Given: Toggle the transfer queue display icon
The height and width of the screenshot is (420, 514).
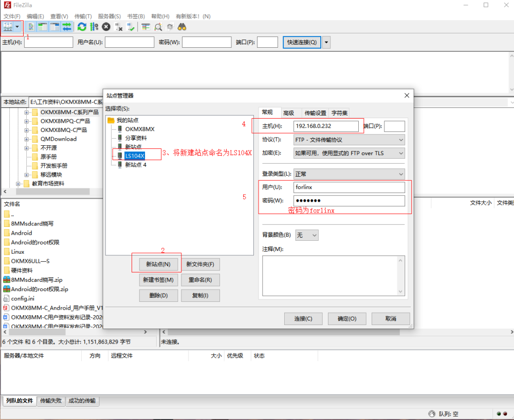Looking at the screenshot, I should pyautogui.click(x=67, y=27).
